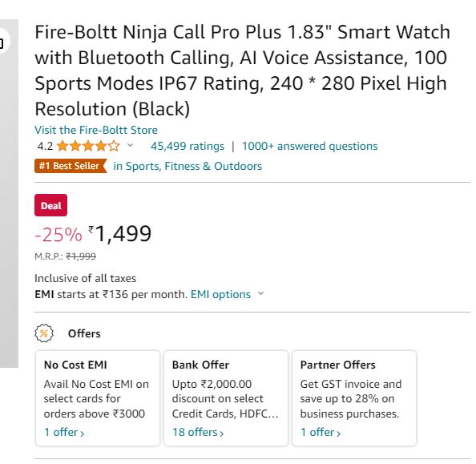View 1 offer under Partner Offers
Viewport: 476px width, 464px height.
click(321, 432)
